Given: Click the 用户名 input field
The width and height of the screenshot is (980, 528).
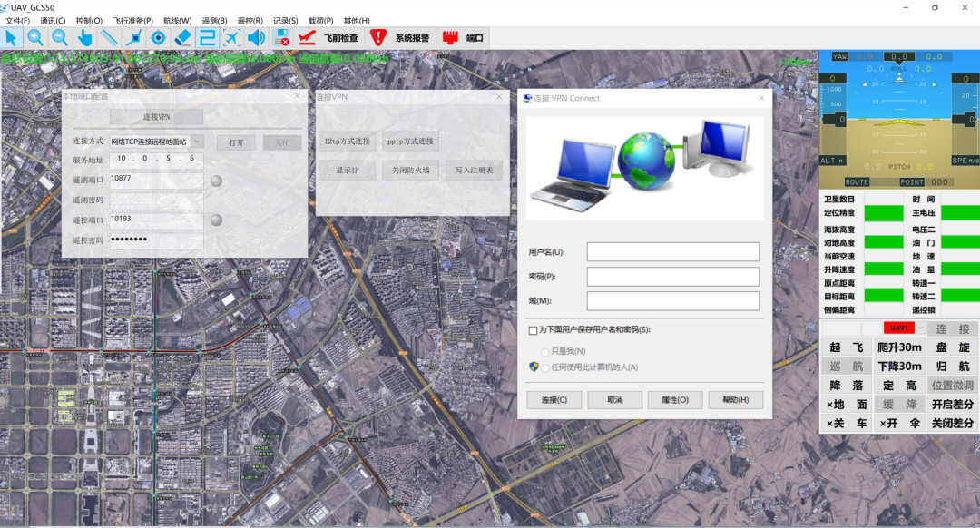Looking at the screenshot, I should [x=672, y=251].
